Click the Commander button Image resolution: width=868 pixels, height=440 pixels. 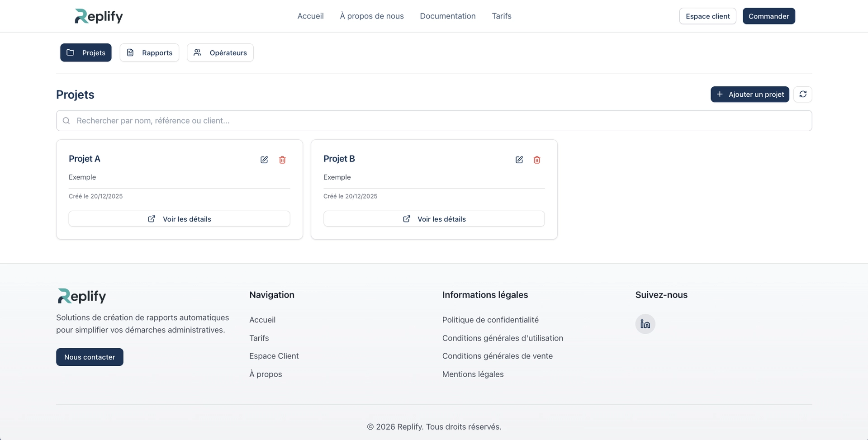[768, 16]
